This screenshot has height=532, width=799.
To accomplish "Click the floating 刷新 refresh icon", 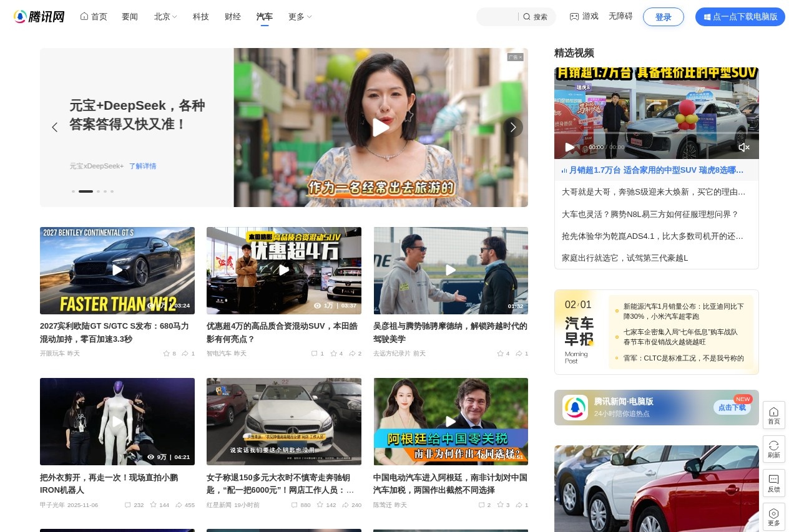I will point(774,449).
